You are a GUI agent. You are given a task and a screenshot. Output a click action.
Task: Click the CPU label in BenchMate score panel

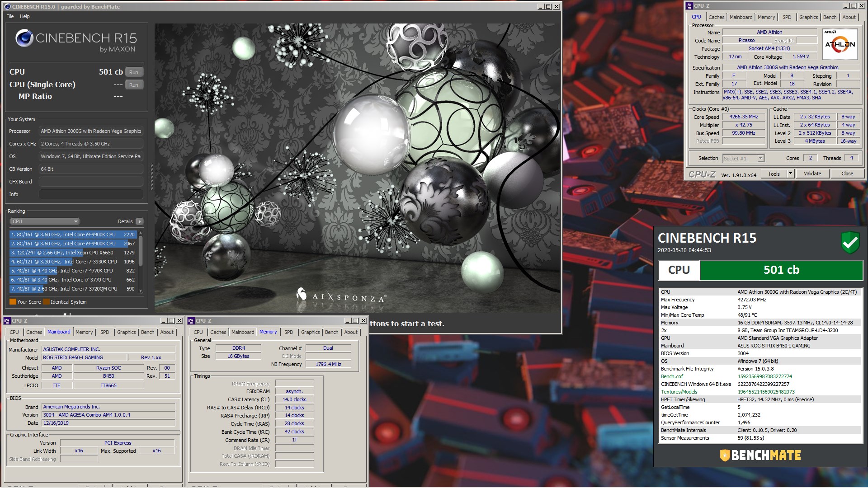(x=679, y=270)
